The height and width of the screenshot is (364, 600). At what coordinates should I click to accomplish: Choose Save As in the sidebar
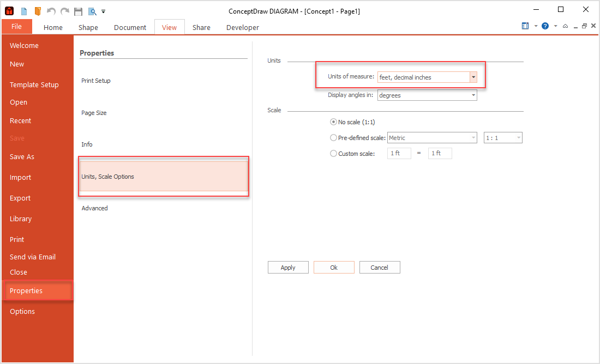(22, 156)
